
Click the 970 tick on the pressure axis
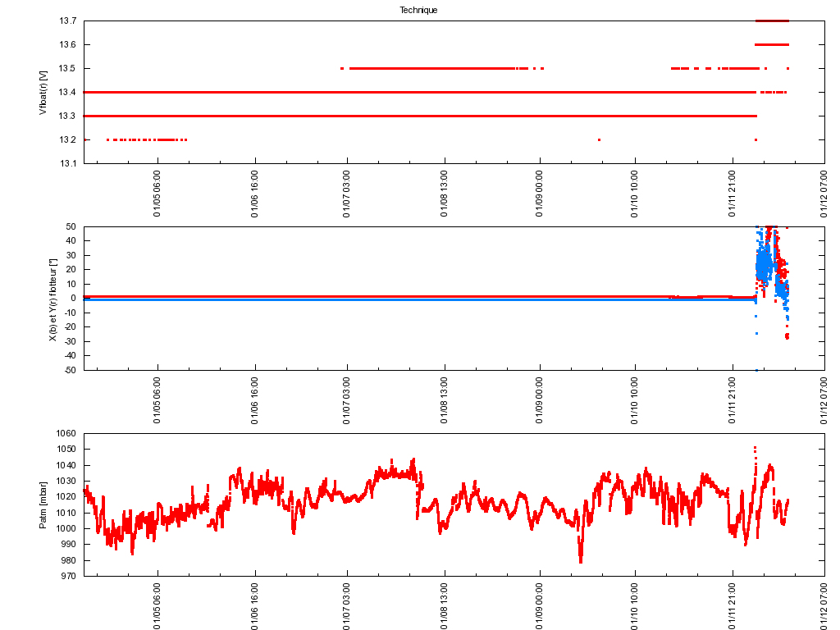coord(68,576)
